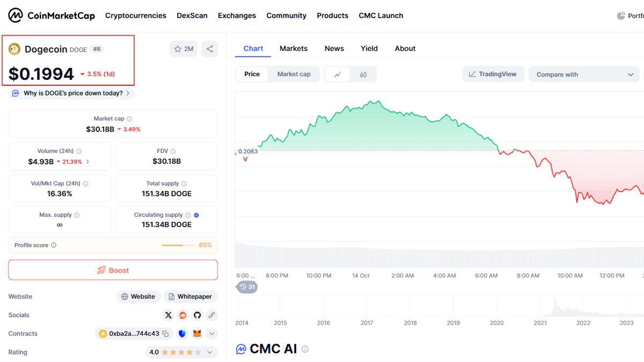Expand the 4.0 star Rating dropdown
644x362 pixels.
tap(210, 352)
